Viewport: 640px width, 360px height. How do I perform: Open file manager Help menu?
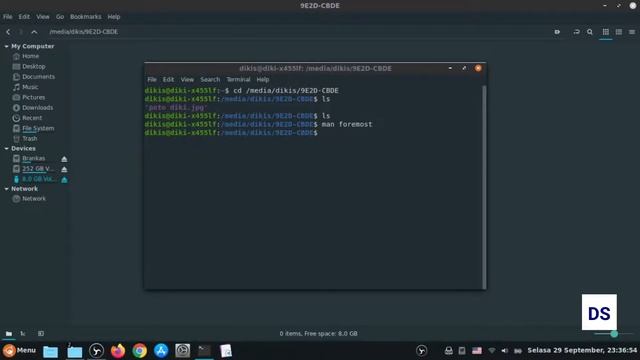[114, 17]
